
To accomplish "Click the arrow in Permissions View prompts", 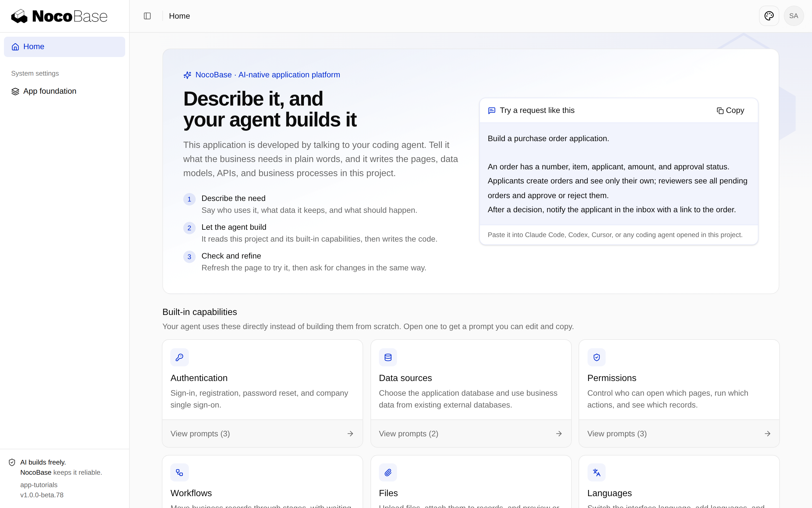I will coord(767,434).
